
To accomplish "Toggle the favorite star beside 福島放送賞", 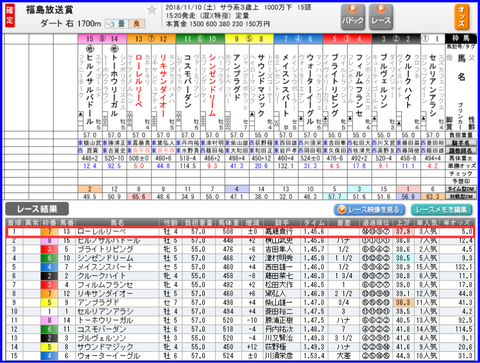I will point(152,10).
